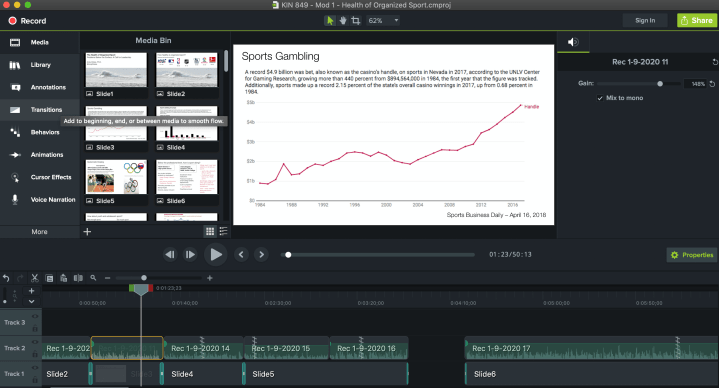Click the previous frame step-back button
This screenshot has width=719, height=388.
click(x=170, y=255)
